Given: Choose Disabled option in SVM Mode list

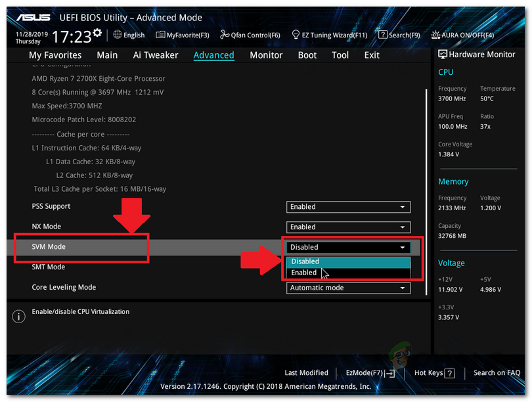Looking at the screenshot, I should pyautogui.click(x=349, y=261).
